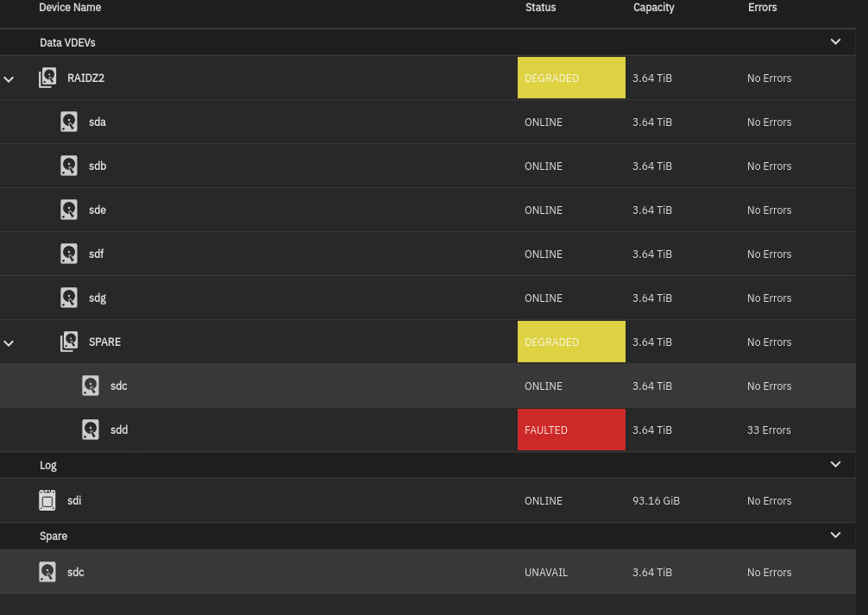Select the sdi log device name
The width and height of the screenshot is (868, 615).
pyautogui.click(x=74, y=501)
